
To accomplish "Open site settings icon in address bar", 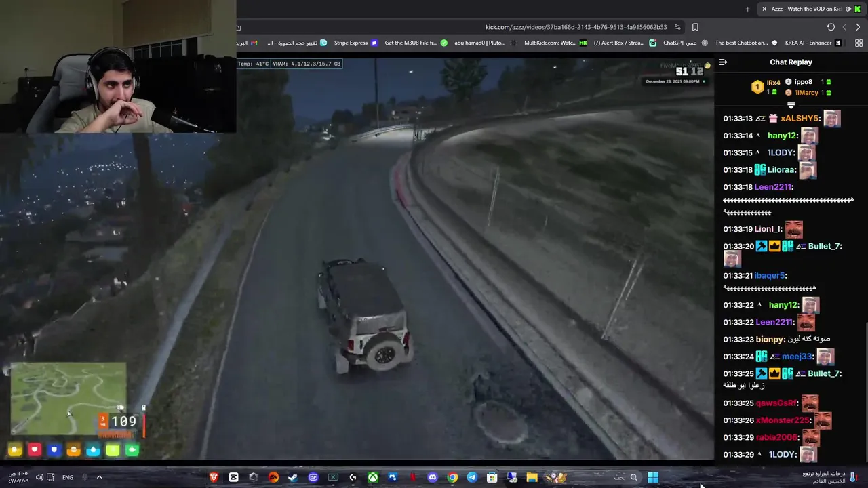I will [x=677, y=27].
